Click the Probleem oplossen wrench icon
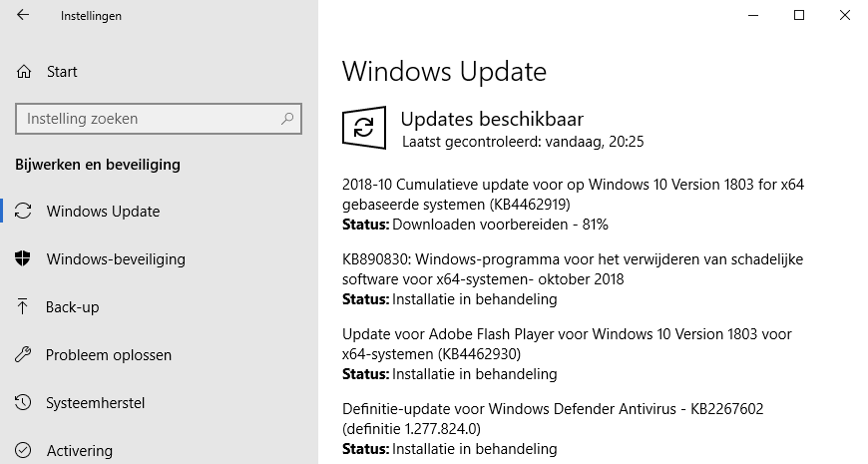 coord(23,355)
